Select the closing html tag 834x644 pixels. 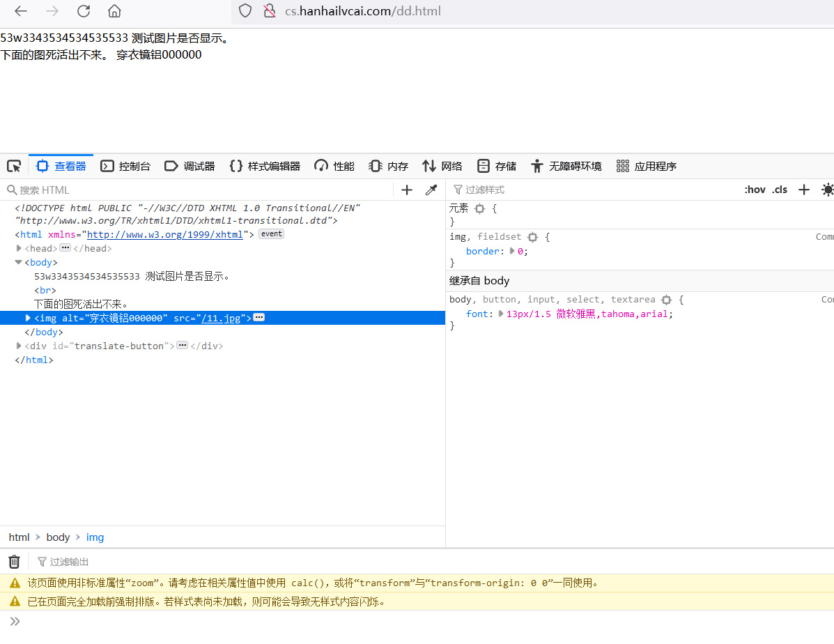click(34, 360)
